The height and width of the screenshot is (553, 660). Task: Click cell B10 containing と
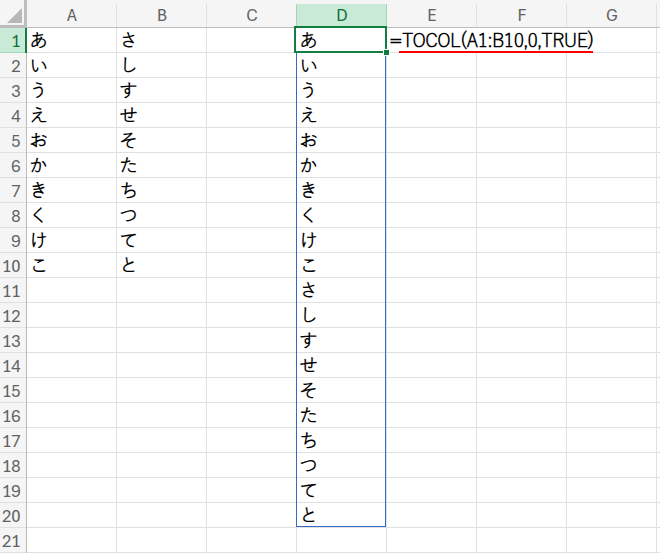click(161, 265)
